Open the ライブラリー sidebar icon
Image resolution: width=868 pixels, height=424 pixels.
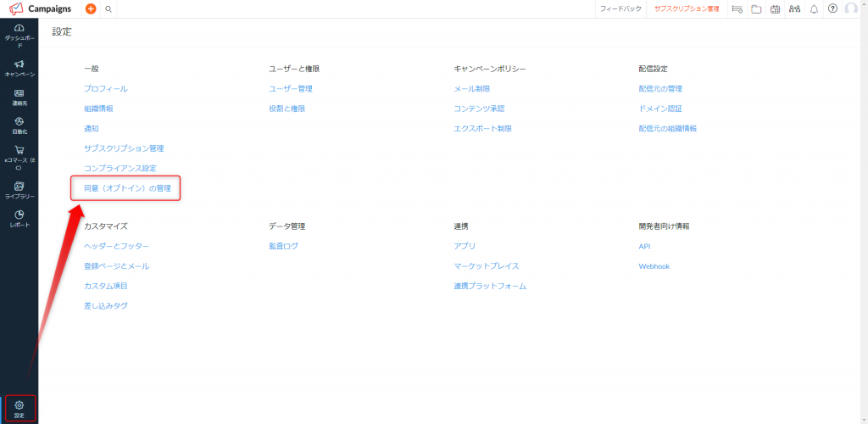point(19,186)
